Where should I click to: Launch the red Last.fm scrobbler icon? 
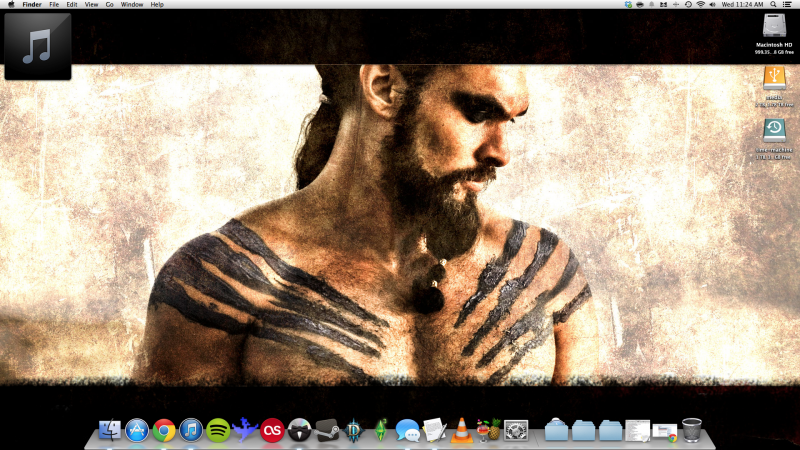point(272,430)
